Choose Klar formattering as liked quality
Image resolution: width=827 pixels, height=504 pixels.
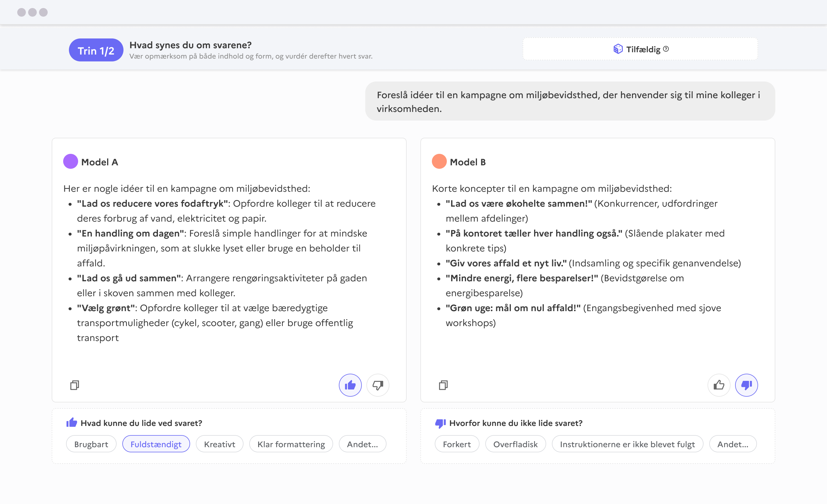click(291, 444)
